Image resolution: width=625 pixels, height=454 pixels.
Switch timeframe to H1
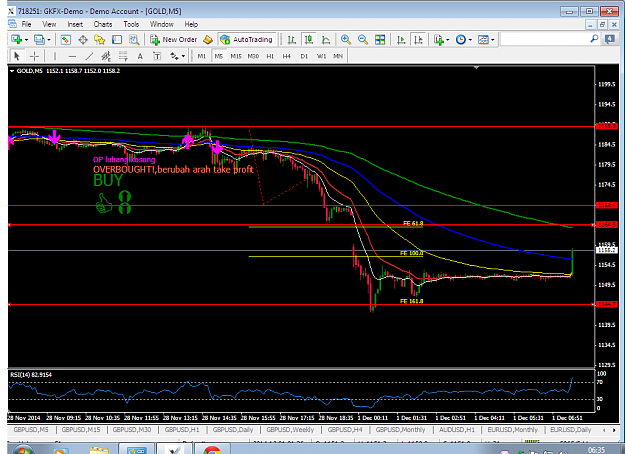pyautogui.click(x=270, y=56)
